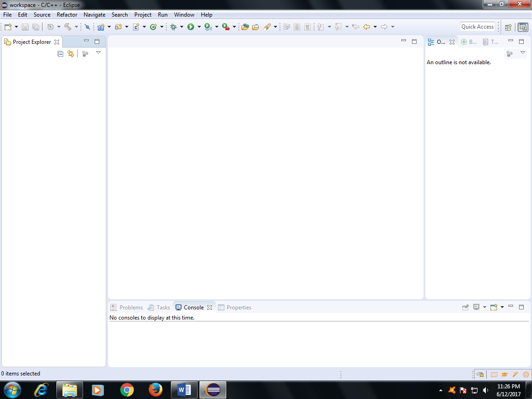Toggle Link with Editor in Project Explorer
Screen dimensions: 532x399
point(70,53)
